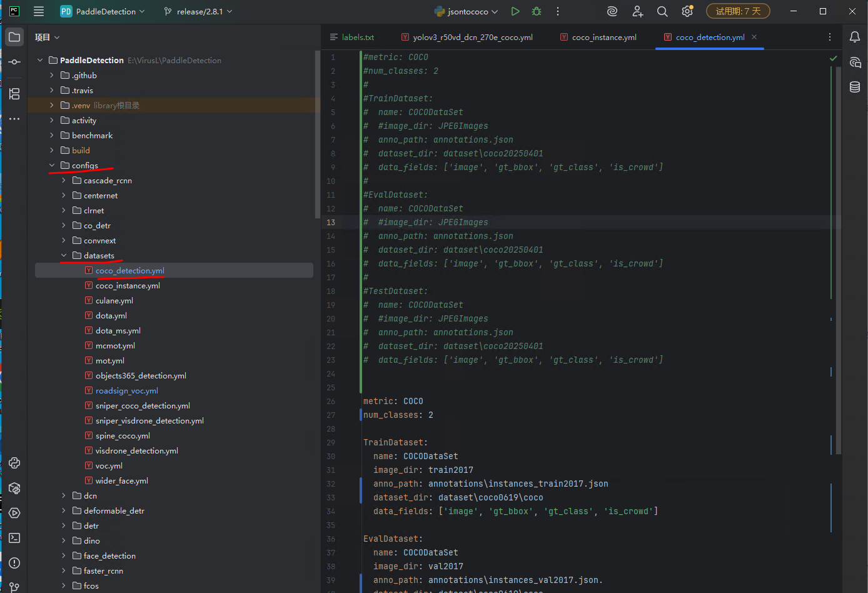This screenshot has width=868, height=593.
Task: Select roadsign_voc.yml file
Action: click(126, 390)
